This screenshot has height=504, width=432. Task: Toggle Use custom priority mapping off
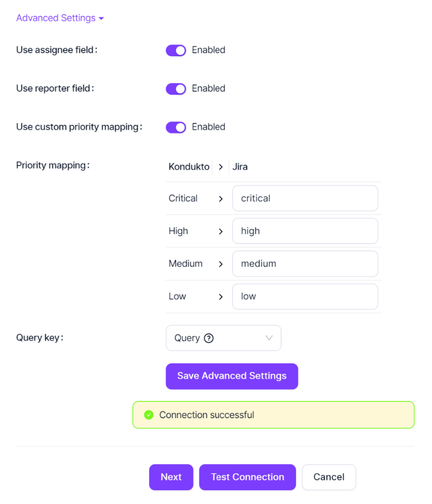point(176,127)
